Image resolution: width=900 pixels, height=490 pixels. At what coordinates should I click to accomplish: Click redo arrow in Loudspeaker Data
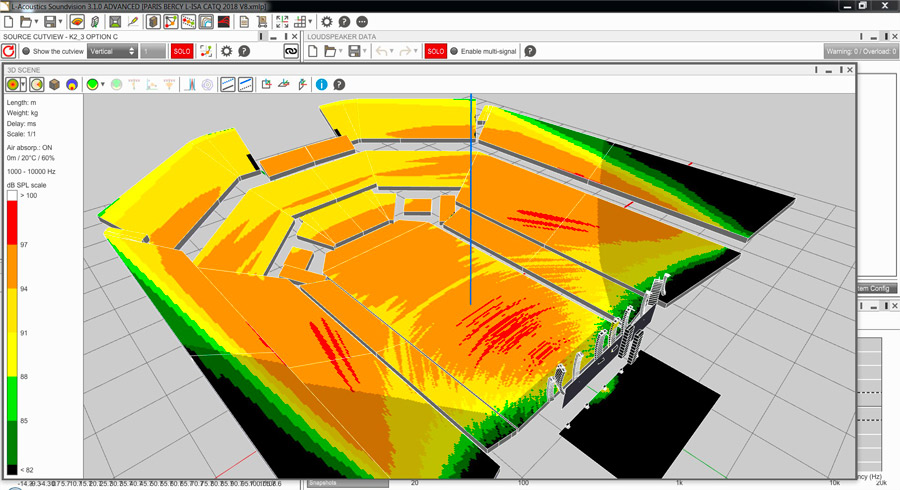[405, 51]
